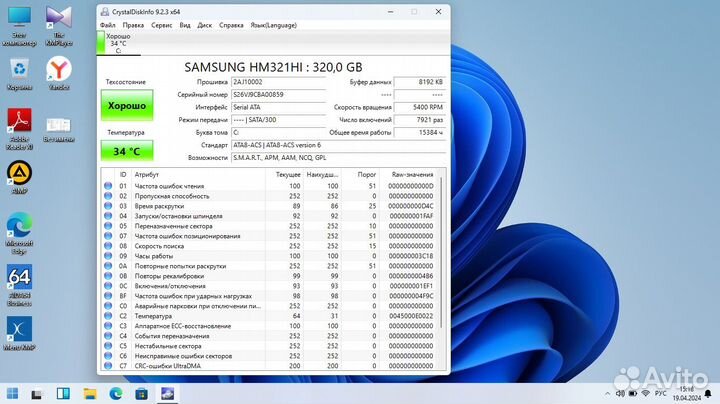This screenshot has width=720, height=404.
Task: Select the События переназначения row
Action: pyautogui.click(x=269, y=336)
